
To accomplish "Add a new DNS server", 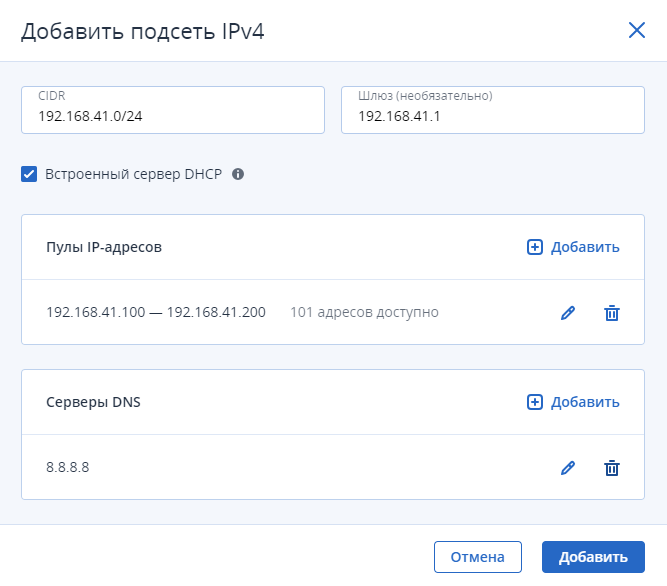I will [573, 402].
